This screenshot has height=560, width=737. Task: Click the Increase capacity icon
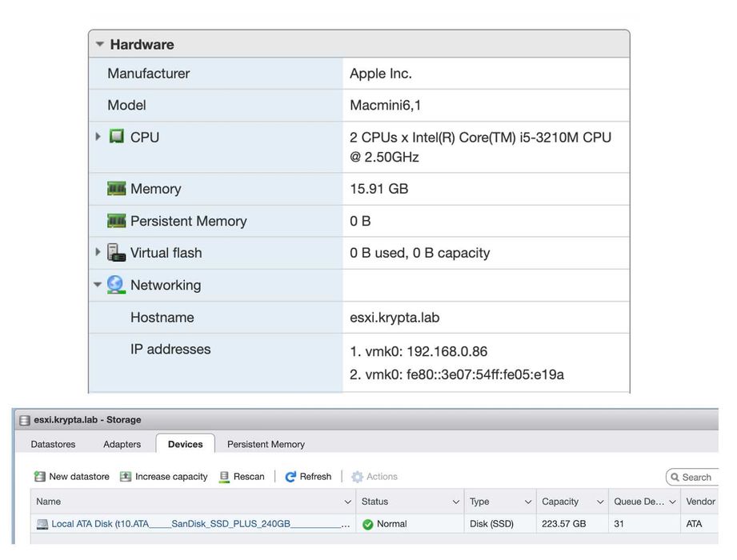pyautogui.click(x=126, y=476)
